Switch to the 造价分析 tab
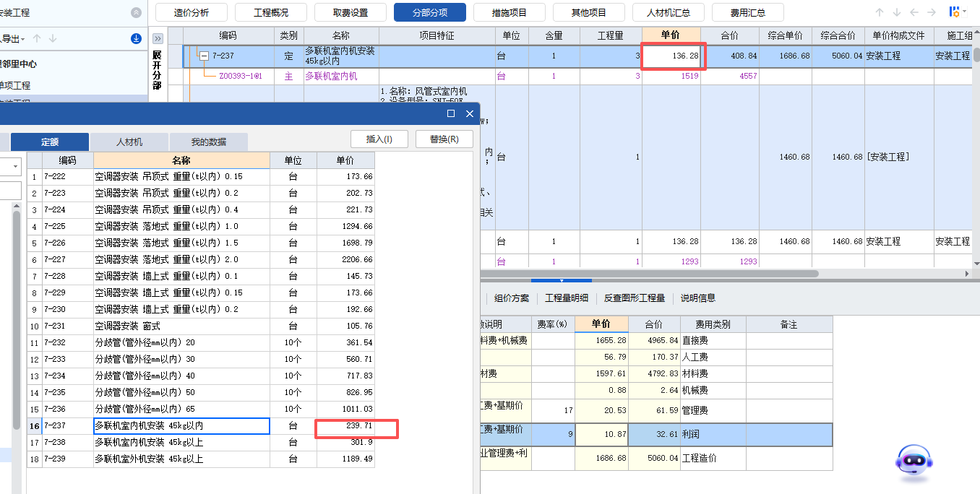 pyautogui.click(x=192, y=12)
